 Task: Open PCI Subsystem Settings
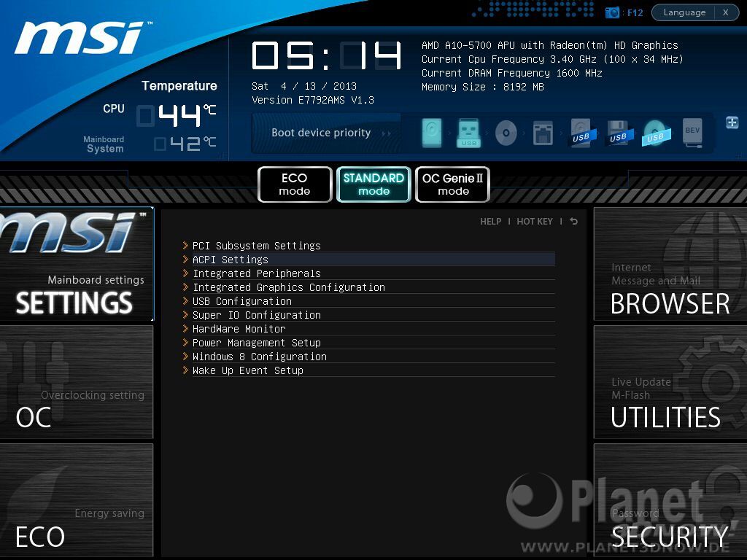pyautogui.click(x=368, y=245)
